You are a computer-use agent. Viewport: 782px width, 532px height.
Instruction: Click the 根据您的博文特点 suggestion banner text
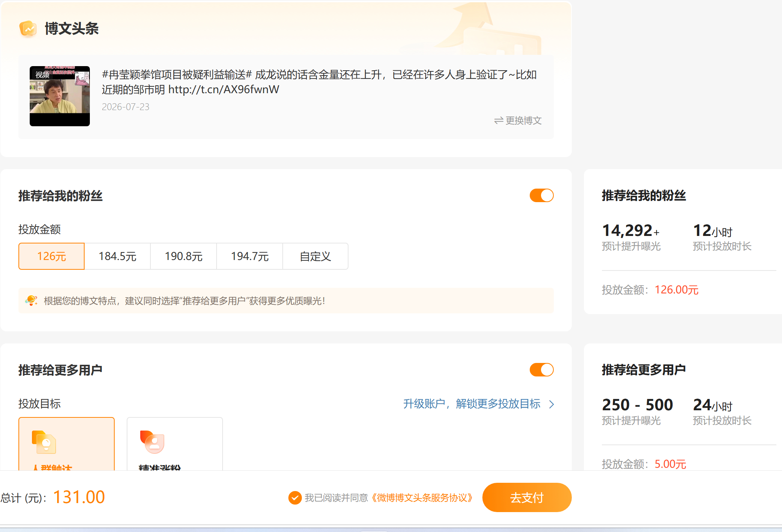click(x=184, y=301)
